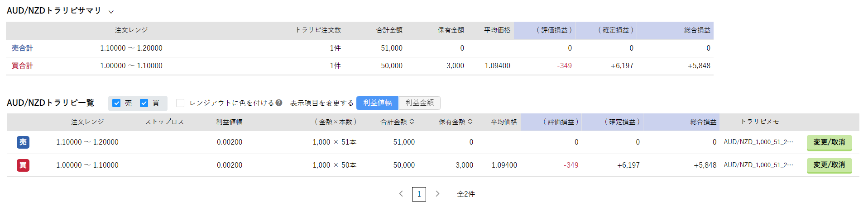Enable レンジアウトに色を付ける checkbox
This screenshot has width=868, height=211.
[x=180, y=103]
